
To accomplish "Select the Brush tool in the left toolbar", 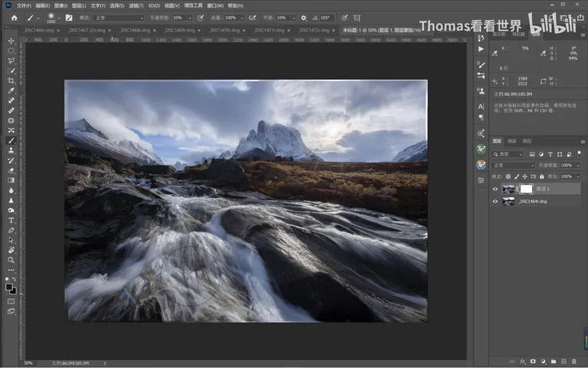I will pyautogui.click(x=11, y=140).
